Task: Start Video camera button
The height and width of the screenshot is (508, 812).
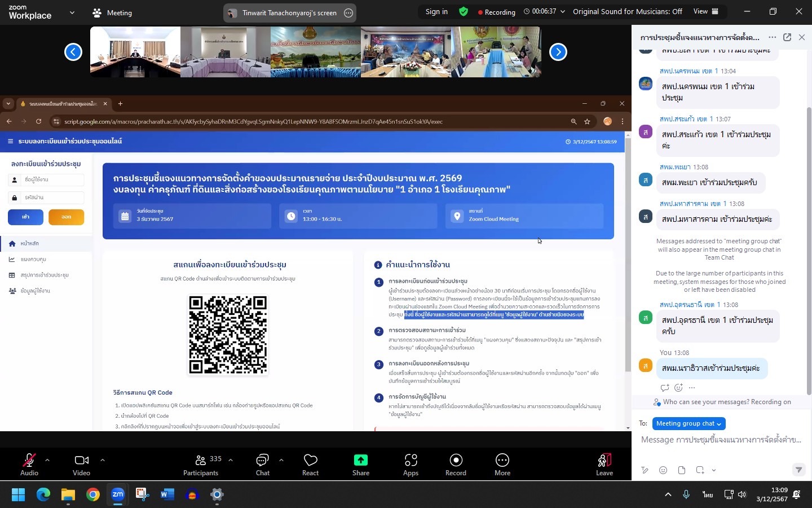Action: (81, 464)
